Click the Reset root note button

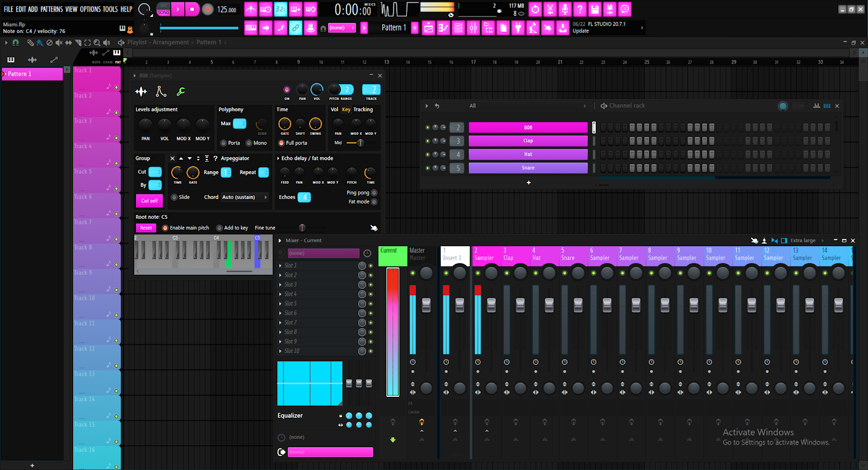click(x=146, y=228)
